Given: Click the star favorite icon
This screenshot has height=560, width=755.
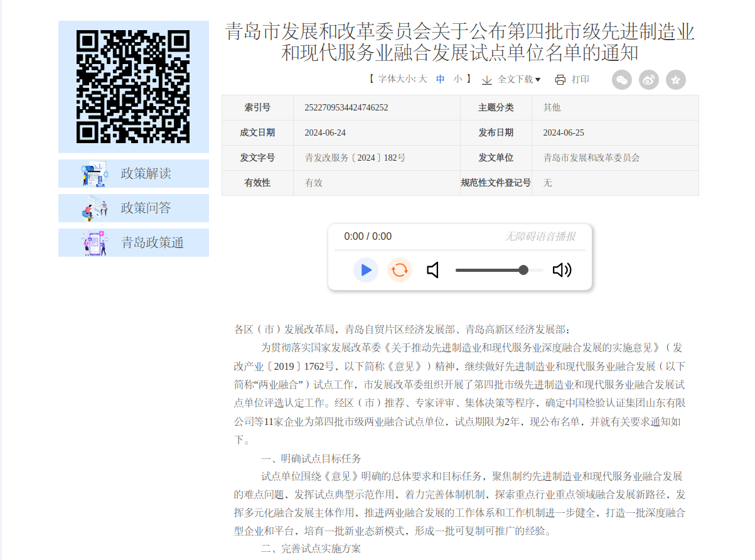Looking at the screenshot, I should click(676, 80).
